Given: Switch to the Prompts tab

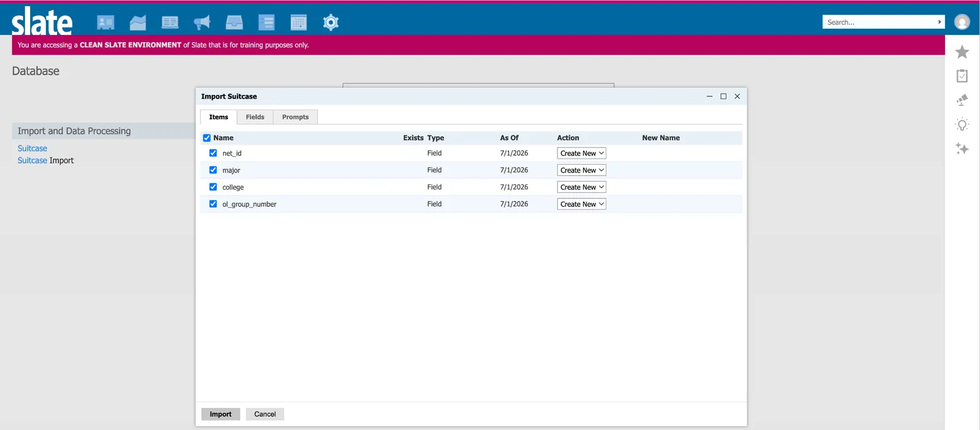Looking at the screenshot, I should [295, 117].
